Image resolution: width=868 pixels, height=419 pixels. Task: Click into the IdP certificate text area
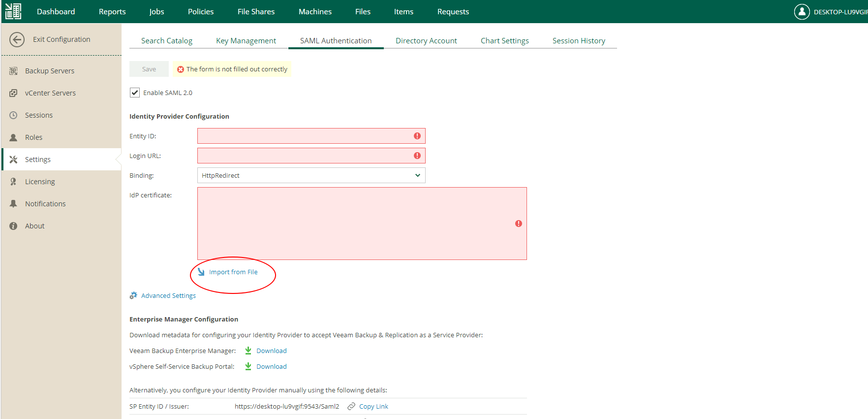pos(362,224)
